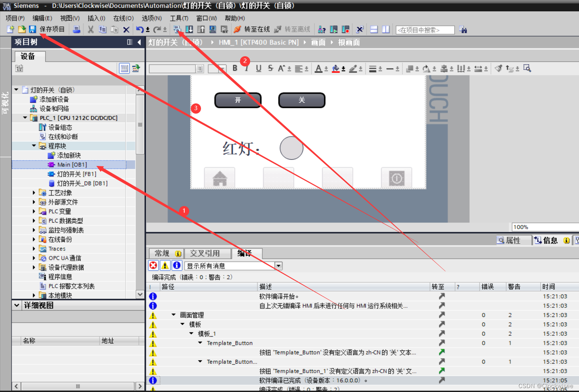The image size is (579, 392).
Task: Click the line color pen swatch
Action: coord(353,68)
